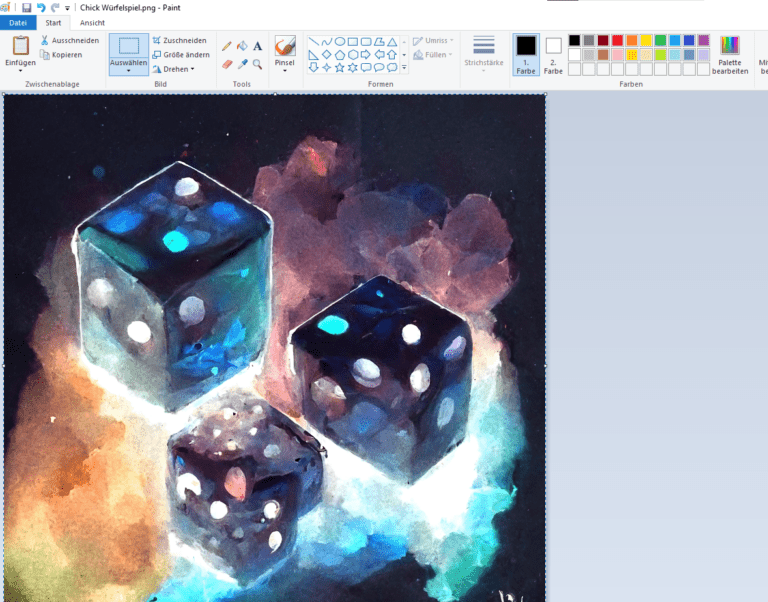Open the Datei menu
Viewport: 768px width, 602px height.
pyautogui.click(x=18, y=22)
